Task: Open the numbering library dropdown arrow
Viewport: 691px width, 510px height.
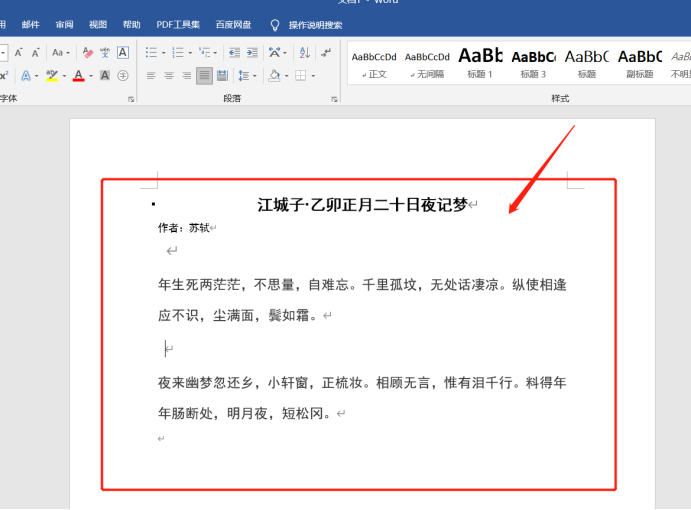Action: [190, 53]
